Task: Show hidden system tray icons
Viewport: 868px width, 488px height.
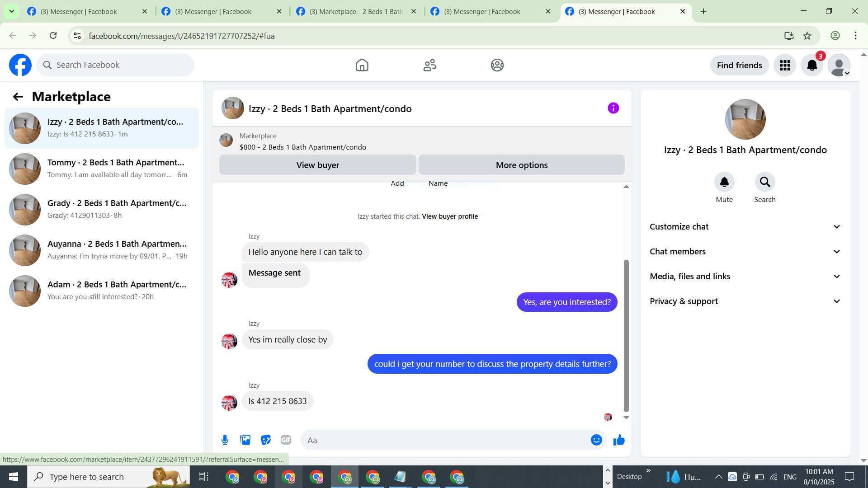Action: click(718, 477)
